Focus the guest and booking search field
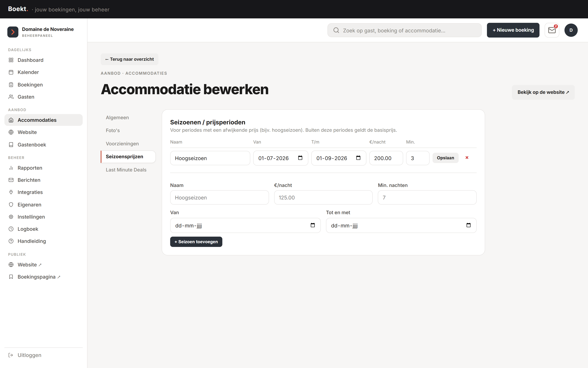Viewport: 588px width, 368px height. pyautogui.click(x=404, y=30)
